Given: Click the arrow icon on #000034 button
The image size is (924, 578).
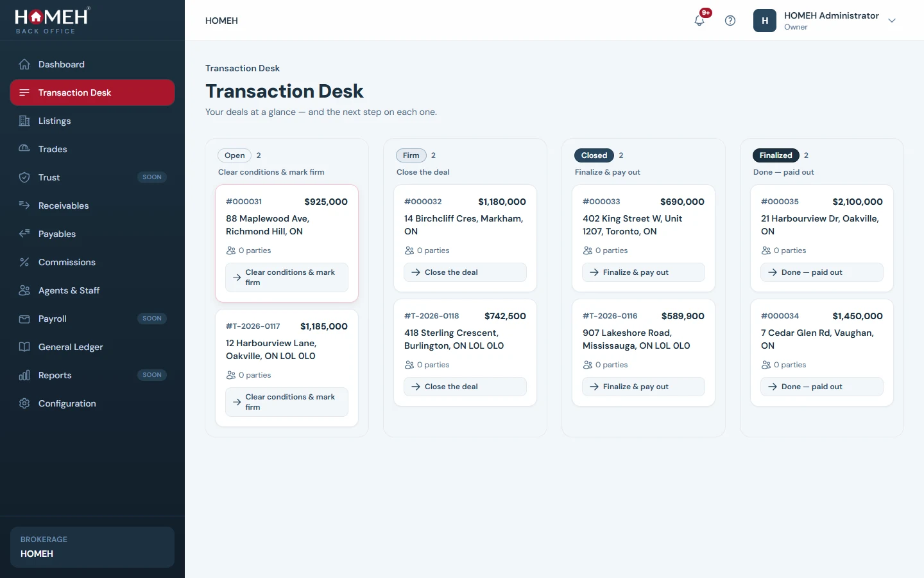Looking at the screenshot, I should pos(773,387).
